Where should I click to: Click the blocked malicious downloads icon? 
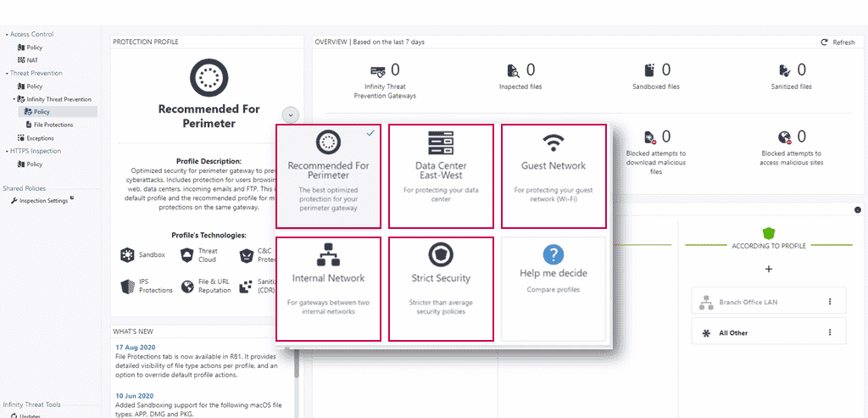pyautogui.click(x=650, y=137)
